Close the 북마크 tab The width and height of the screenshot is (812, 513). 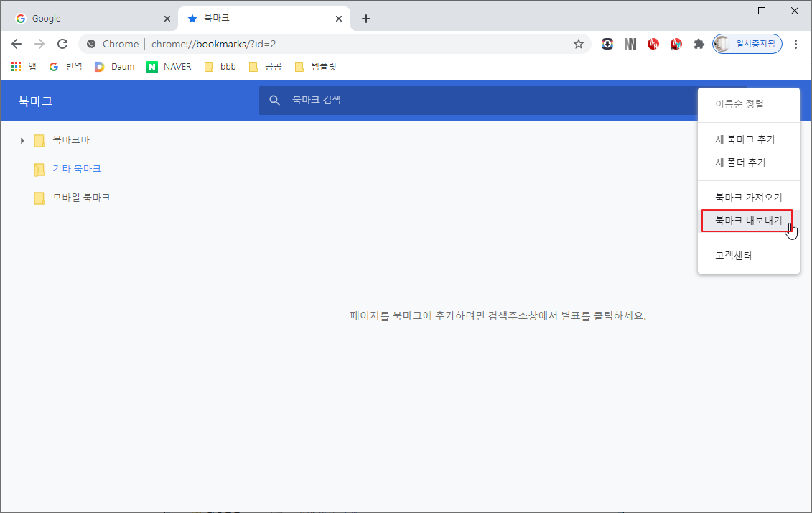click(339, 19)
